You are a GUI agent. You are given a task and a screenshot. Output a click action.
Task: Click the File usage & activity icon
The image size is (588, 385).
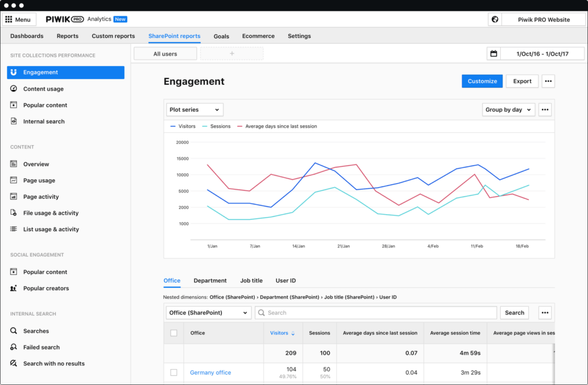[x=14, y=212]
